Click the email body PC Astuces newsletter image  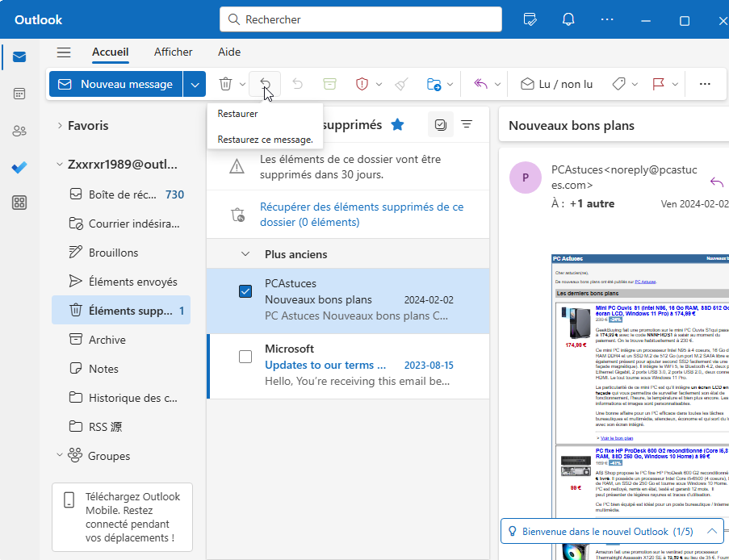pos(639,407)
